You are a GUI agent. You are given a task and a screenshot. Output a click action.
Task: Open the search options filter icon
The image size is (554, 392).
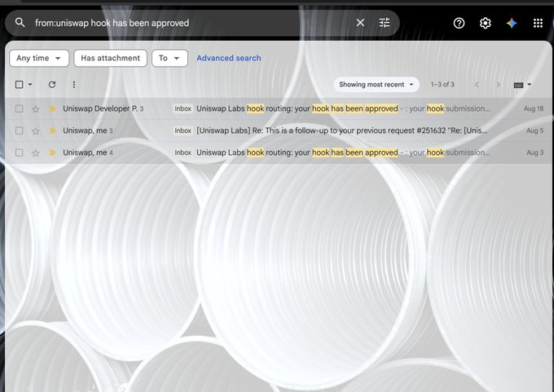click(385, 23)
